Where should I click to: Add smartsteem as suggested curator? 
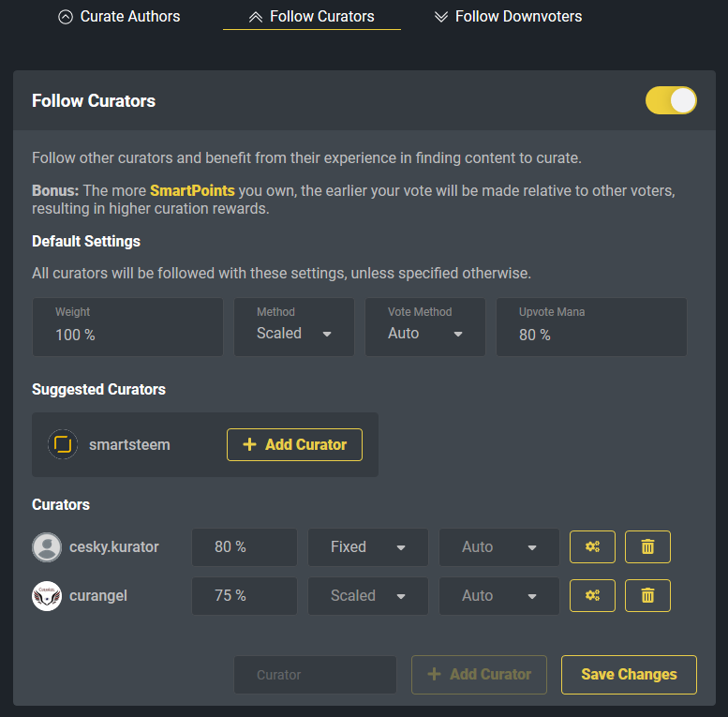[x=294, y=444]
